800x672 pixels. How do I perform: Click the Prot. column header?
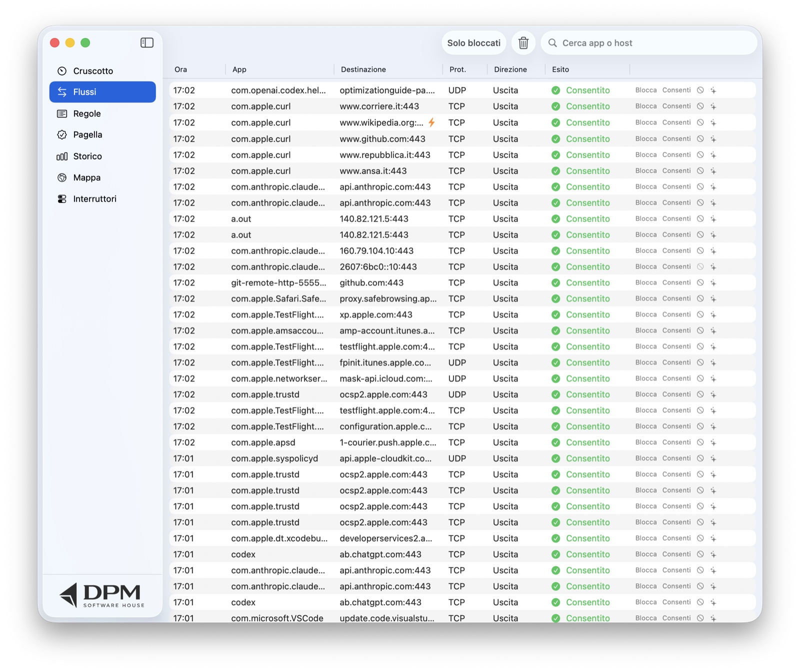pyautogui.click(x=457, y=69)
